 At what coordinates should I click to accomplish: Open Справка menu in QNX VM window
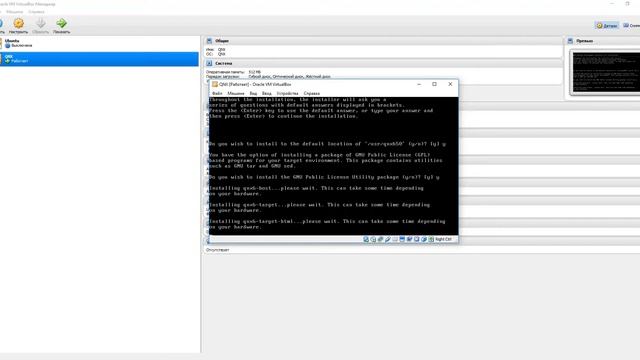click(311, 93)
